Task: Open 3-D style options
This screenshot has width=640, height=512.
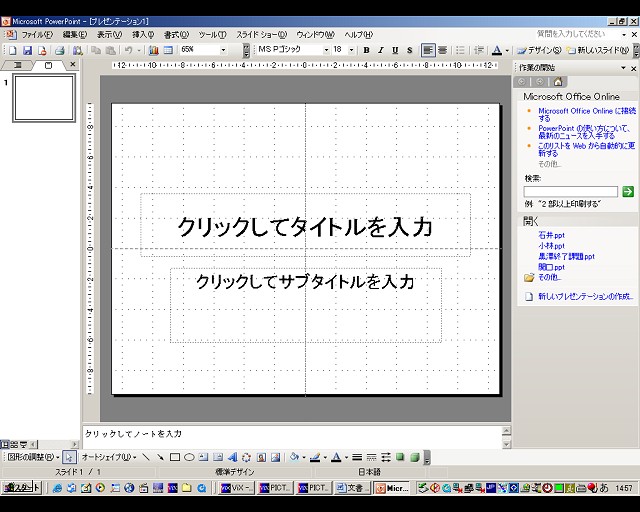Action: point(415,457)
